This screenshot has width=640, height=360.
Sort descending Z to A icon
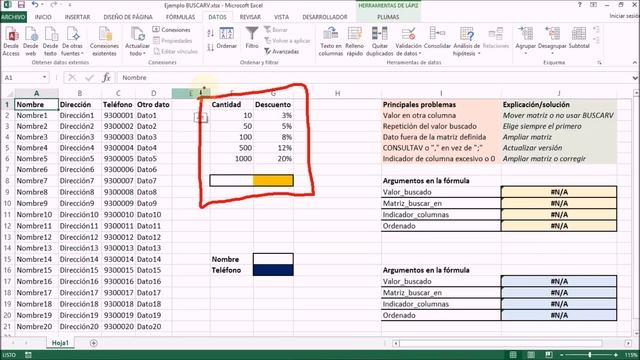pyautogui.click(x=211, y=47)
